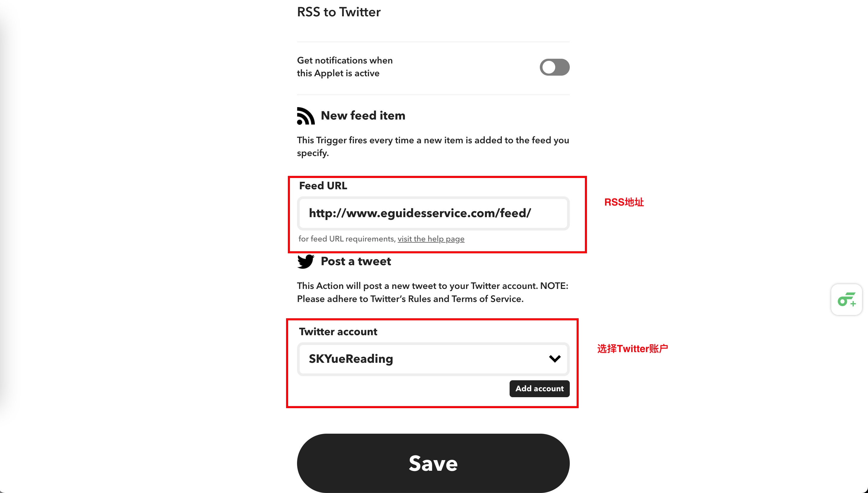Click the Save button
Viewport: 868px width, 493px height.
tap(433, 463)
